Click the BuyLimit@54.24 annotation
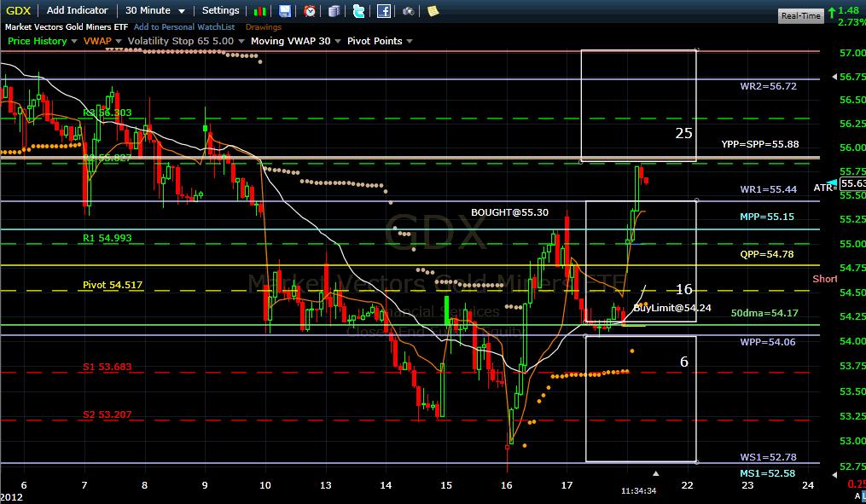Screen dimensions: 866x504 click(x=672, y=308)
